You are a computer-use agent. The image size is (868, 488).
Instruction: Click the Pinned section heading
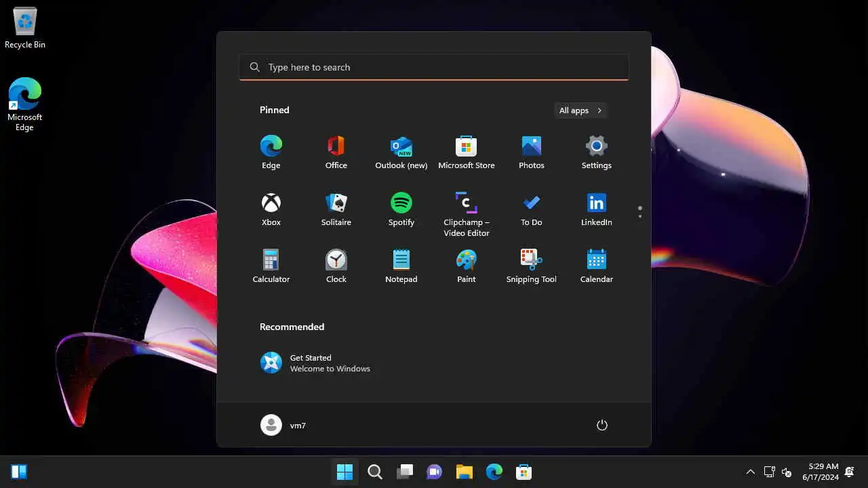(x=275, y=110)
